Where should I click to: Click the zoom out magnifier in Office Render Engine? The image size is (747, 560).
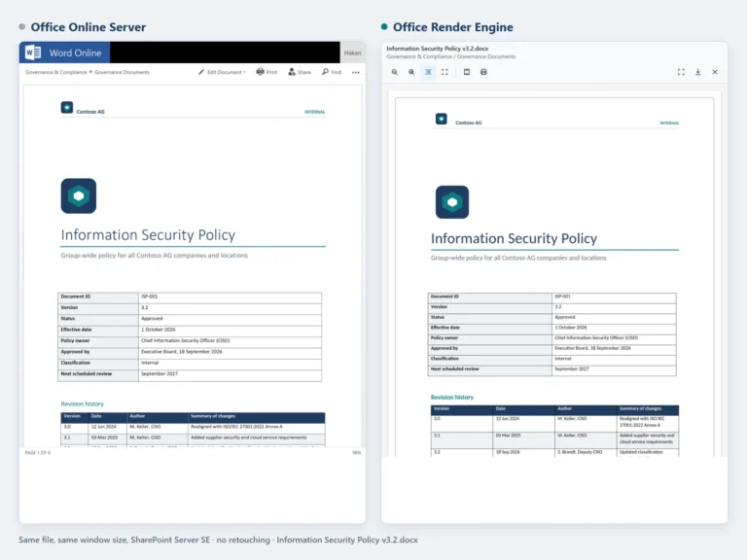point(395,72)
